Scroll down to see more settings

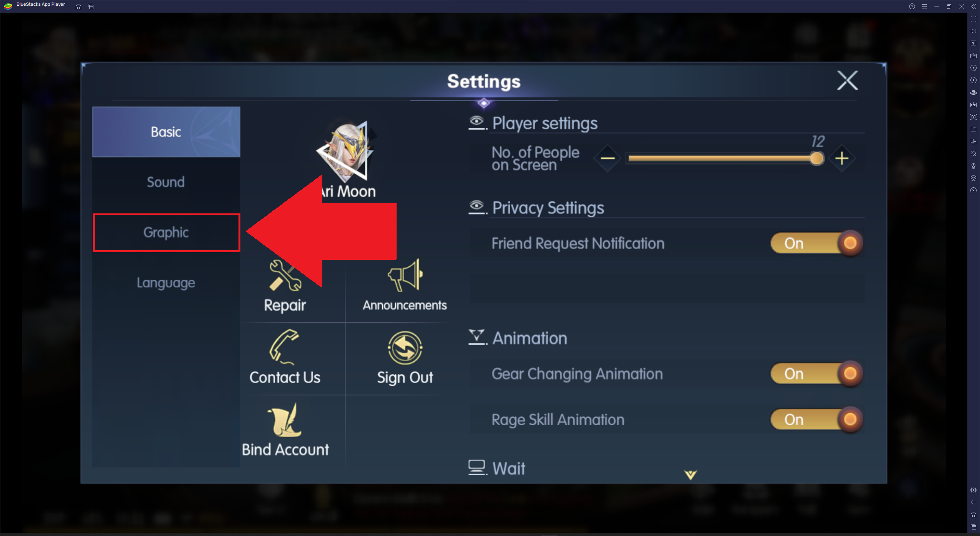(x=690, y=475)
